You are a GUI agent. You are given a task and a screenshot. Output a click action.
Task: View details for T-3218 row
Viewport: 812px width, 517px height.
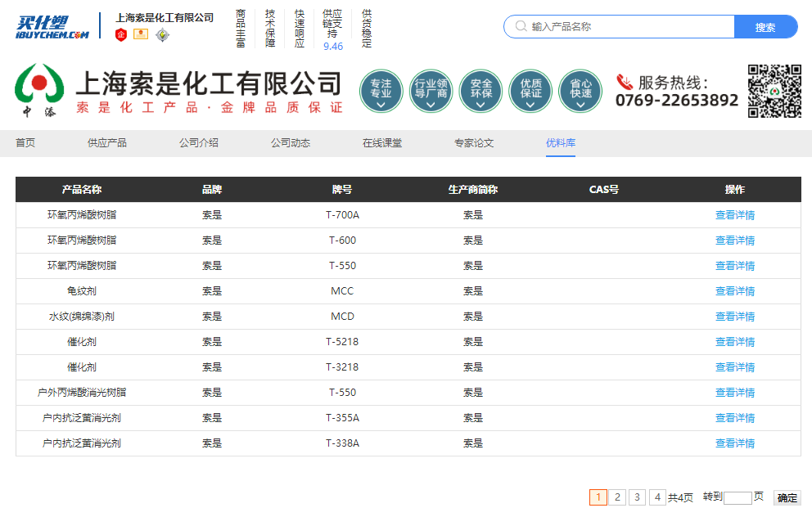(735, 367)
